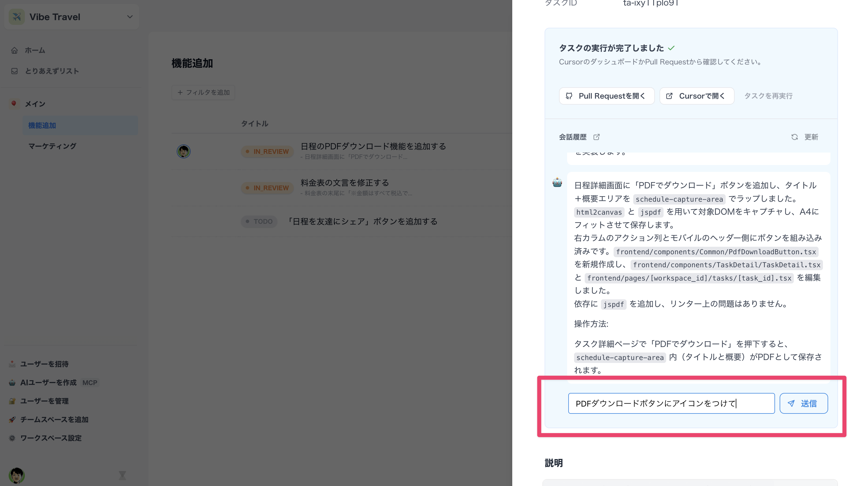Click the 送信 send button

coord(803,403)
